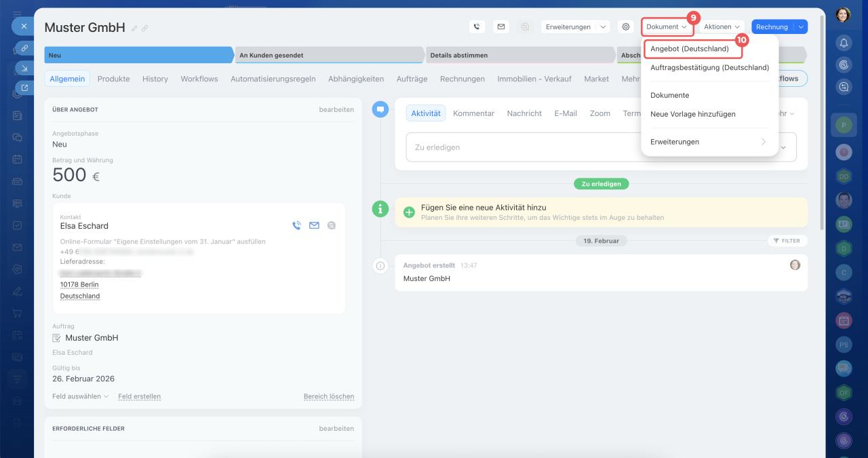Switch to the Produkte tab

(x=114, y=79)
